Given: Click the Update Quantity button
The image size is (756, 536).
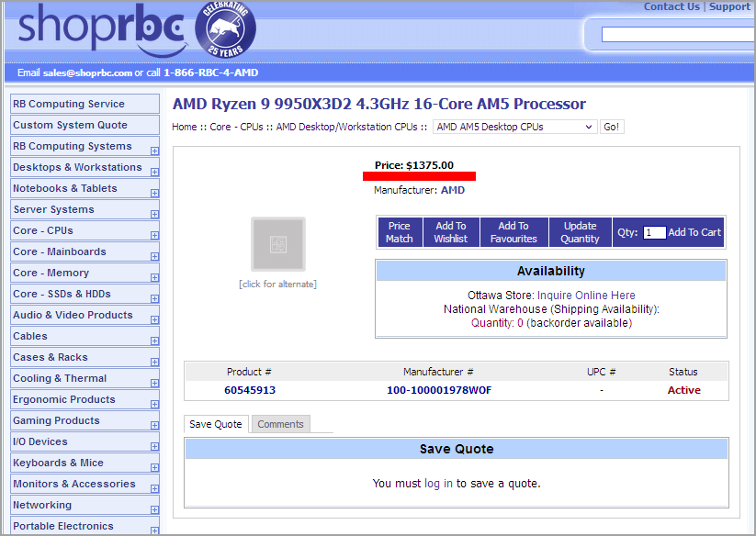Looking at the screenshot, I should click(x=580, y=232).
